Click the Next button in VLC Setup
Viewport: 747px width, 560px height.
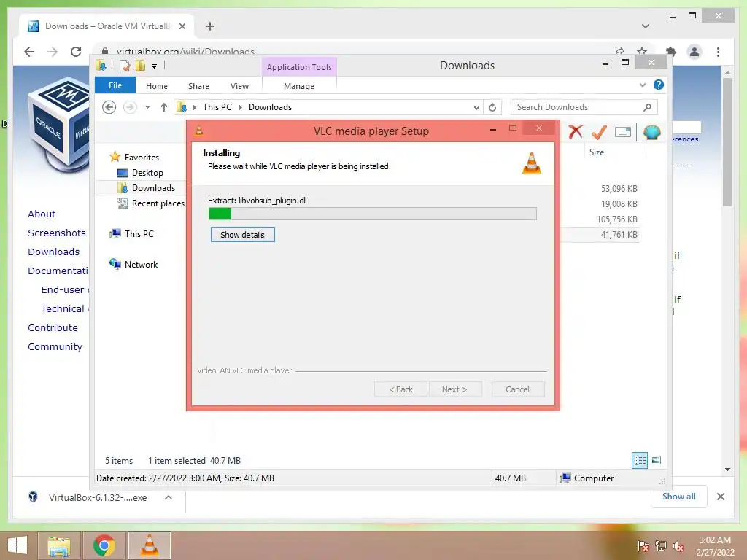454,389
